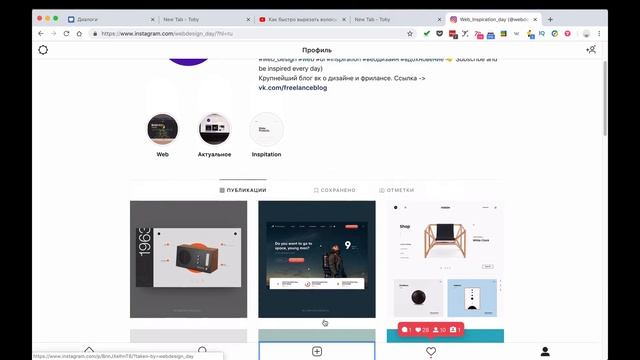Click the blue calendar extension icon
This screenshot has height=360, width=640.
click(491, 34)
